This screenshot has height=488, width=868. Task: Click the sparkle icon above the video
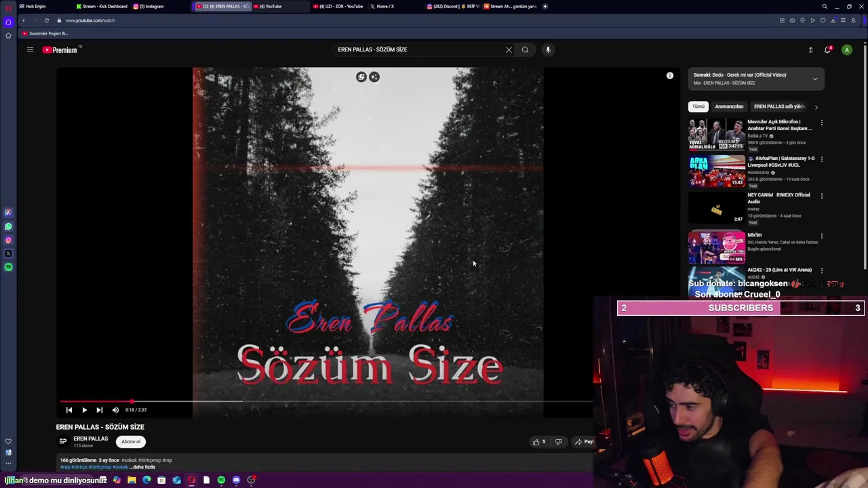374,77
